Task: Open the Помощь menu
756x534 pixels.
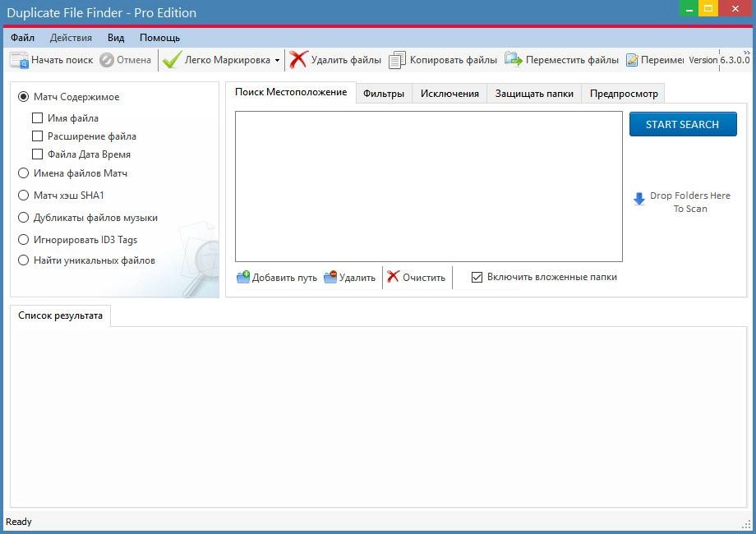Action: tap(159, 38)
